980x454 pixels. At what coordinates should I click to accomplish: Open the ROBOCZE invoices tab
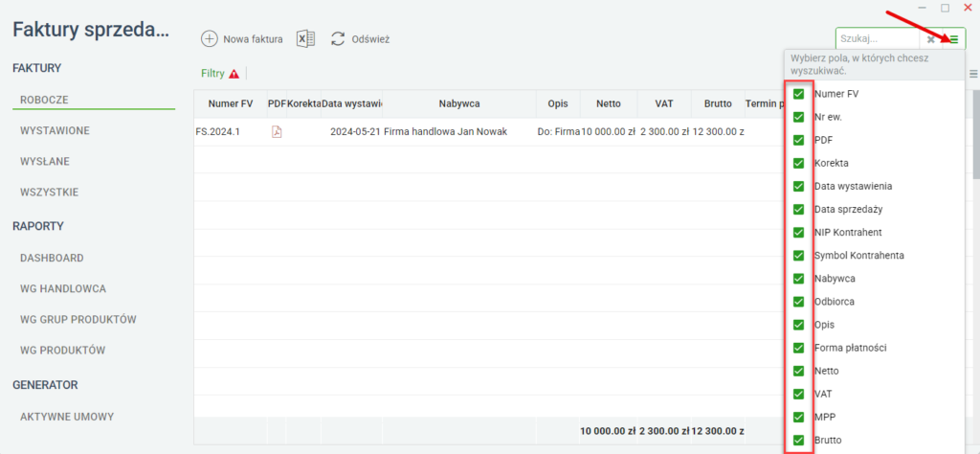tap(44, 100)
